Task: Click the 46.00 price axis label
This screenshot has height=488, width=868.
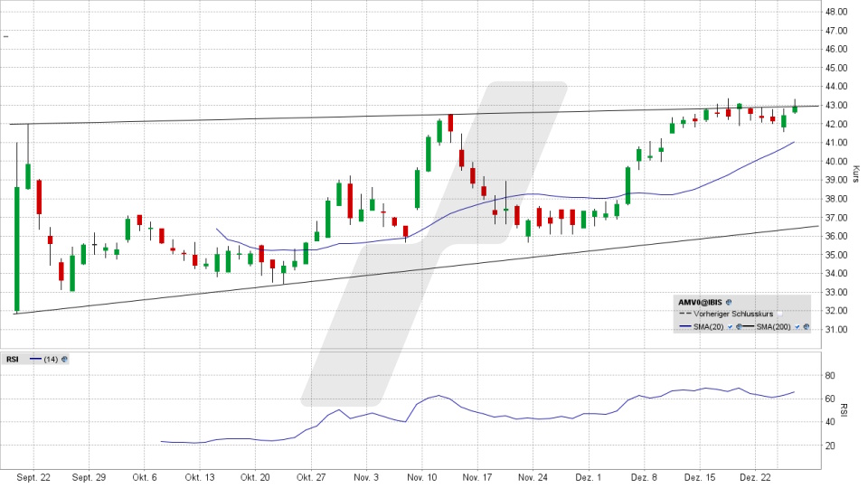Action: [835, 49]
